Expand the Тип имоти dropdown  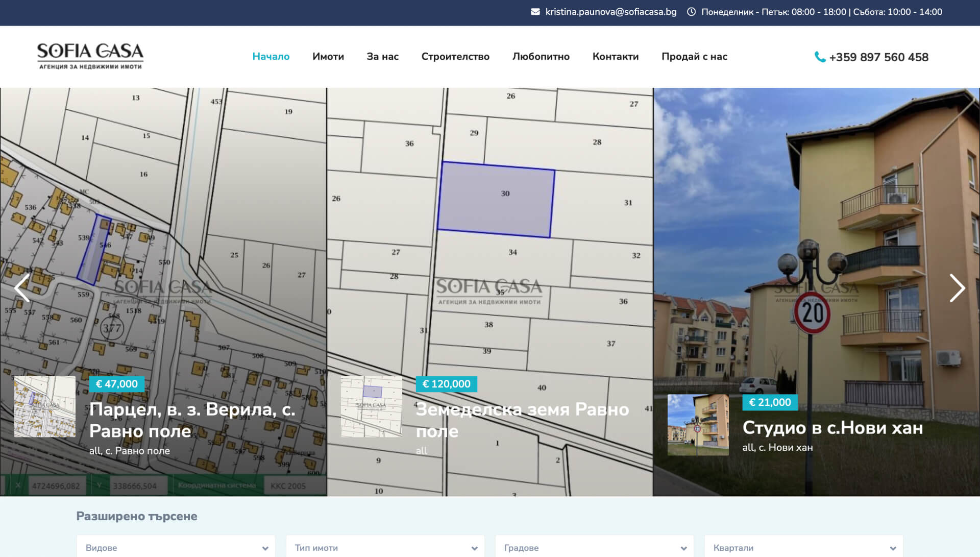tap(385, 547)
